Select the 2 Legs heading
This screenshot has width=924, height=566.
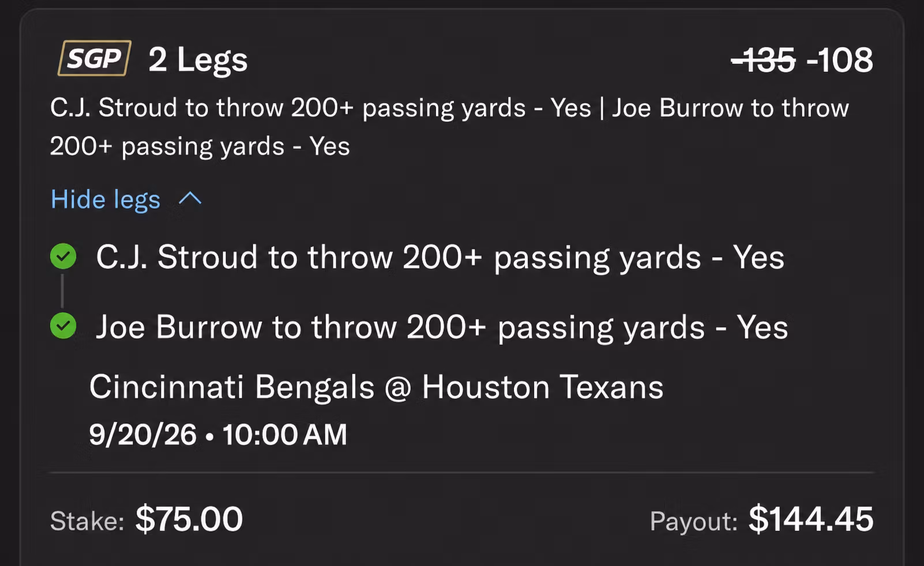click(198, 59)
